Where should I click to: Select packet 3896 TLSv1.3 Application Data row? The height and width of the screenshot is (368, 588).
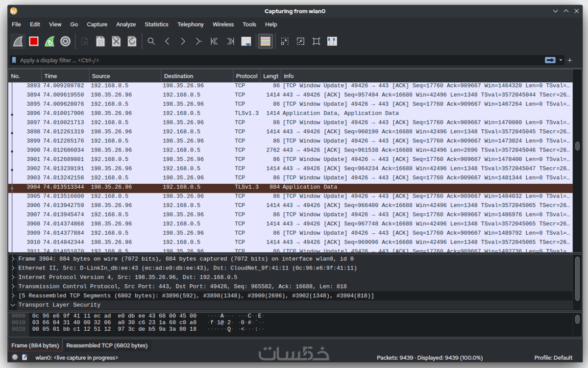point(291,113)
